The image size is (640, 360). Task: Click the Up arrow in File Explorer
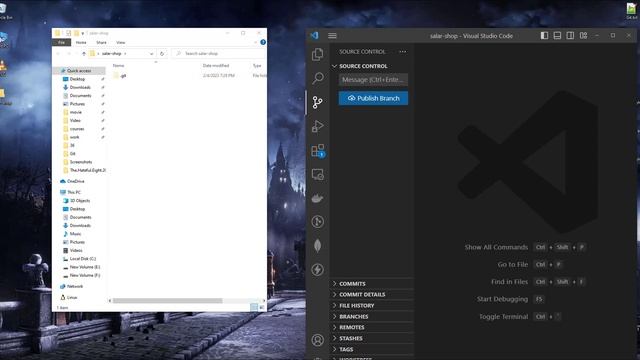(x=84, y=53)
